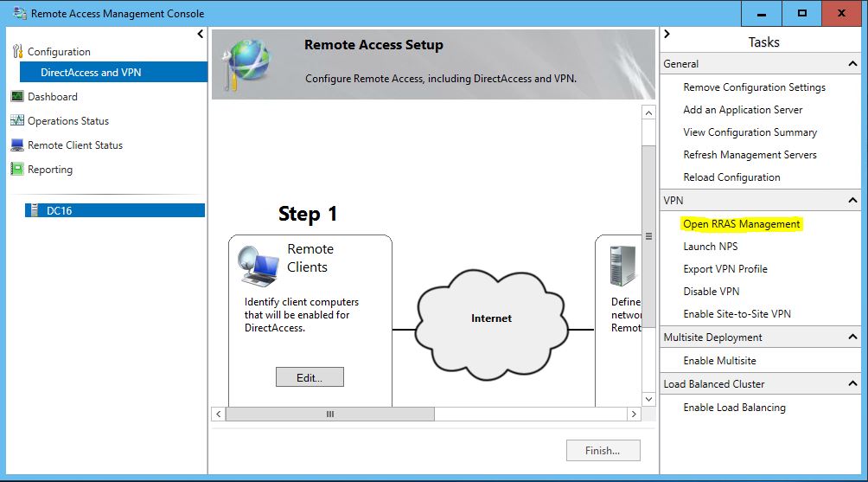Click Disable VPN task
Image resolution: width=868 pixels, height=482 pixels.
711,292
